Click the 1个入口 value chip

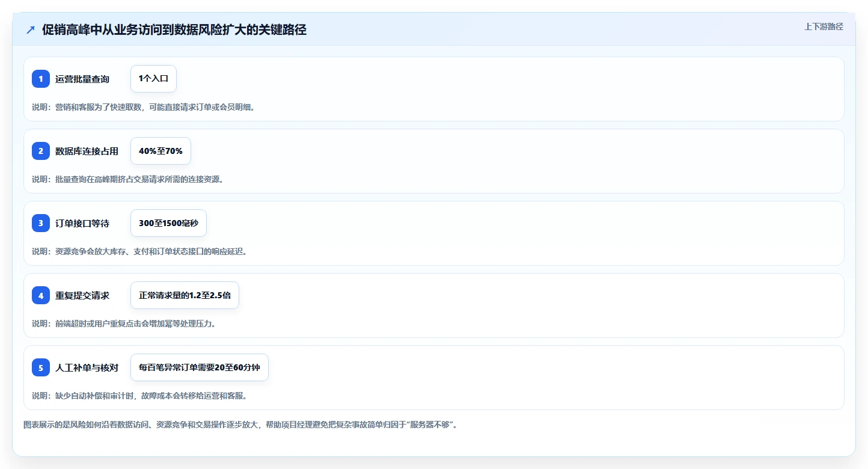click(x=153, y=79)
